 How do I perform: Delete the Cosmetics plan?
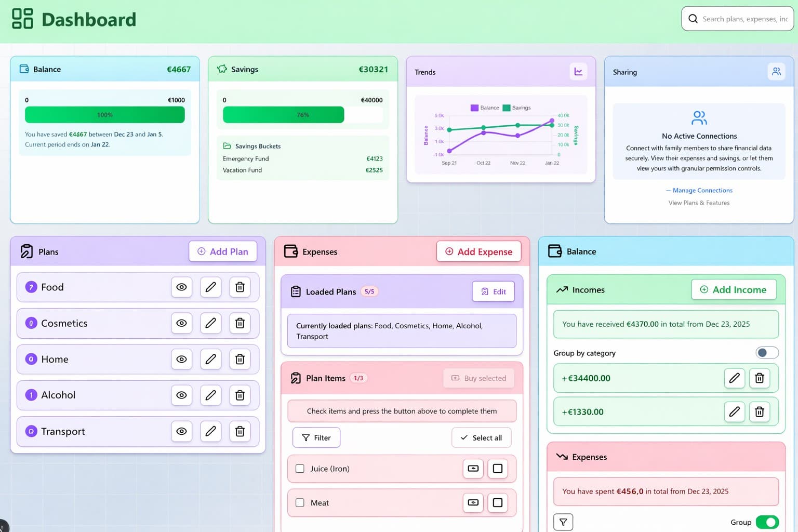point(240,323)
